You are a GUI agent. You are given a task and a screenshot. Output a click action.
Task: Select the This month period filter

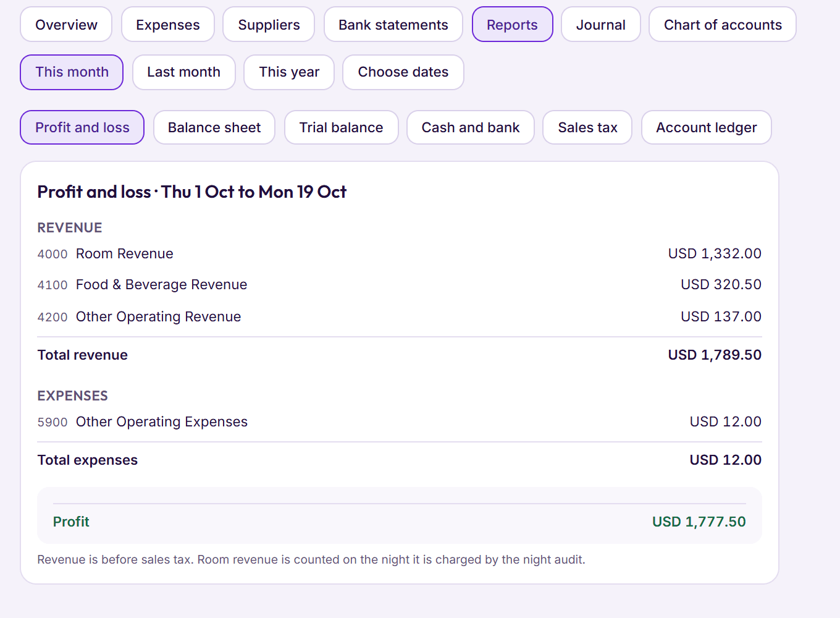(72, 72)
